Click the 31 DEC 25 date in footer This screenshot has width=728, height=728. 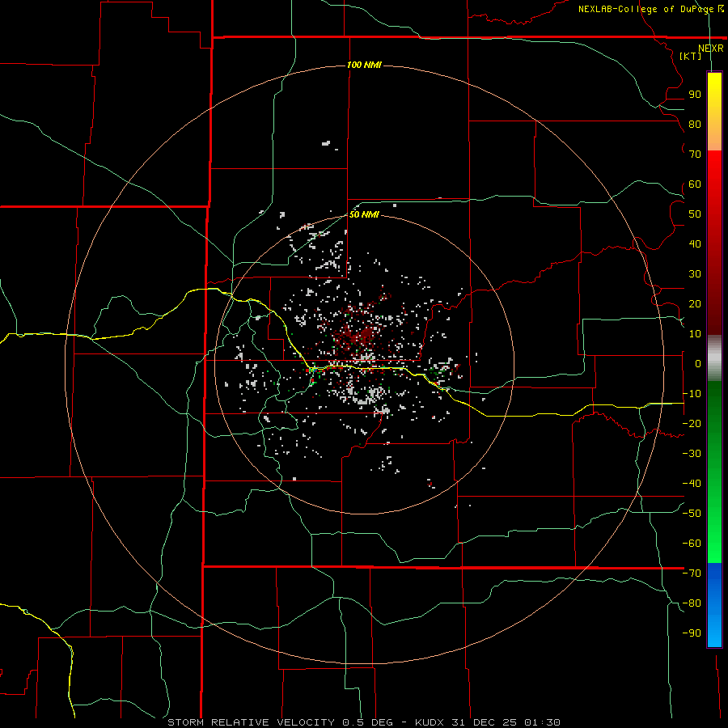click(x=484, y=722)
